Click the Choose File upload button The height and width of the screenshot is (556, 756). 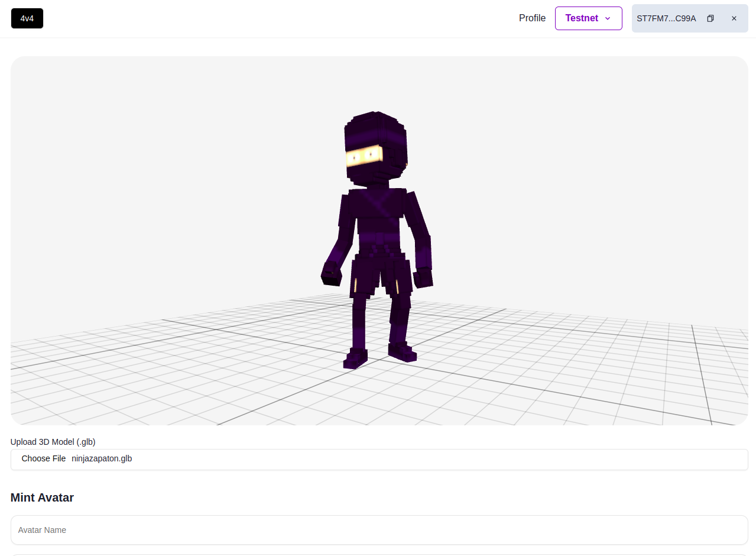point(44,459)
